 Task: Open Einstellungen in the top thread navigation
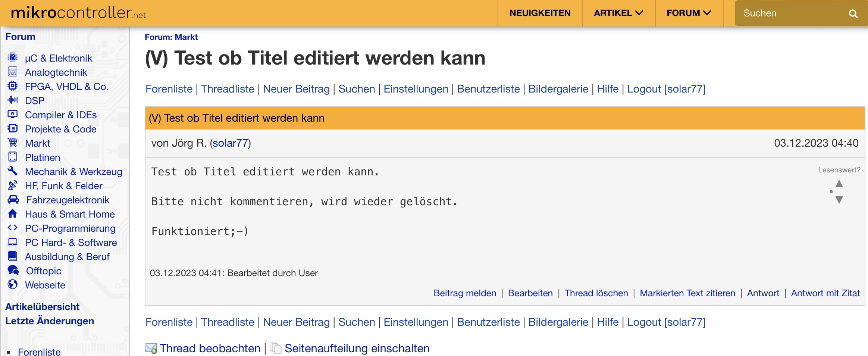[416, 89]
